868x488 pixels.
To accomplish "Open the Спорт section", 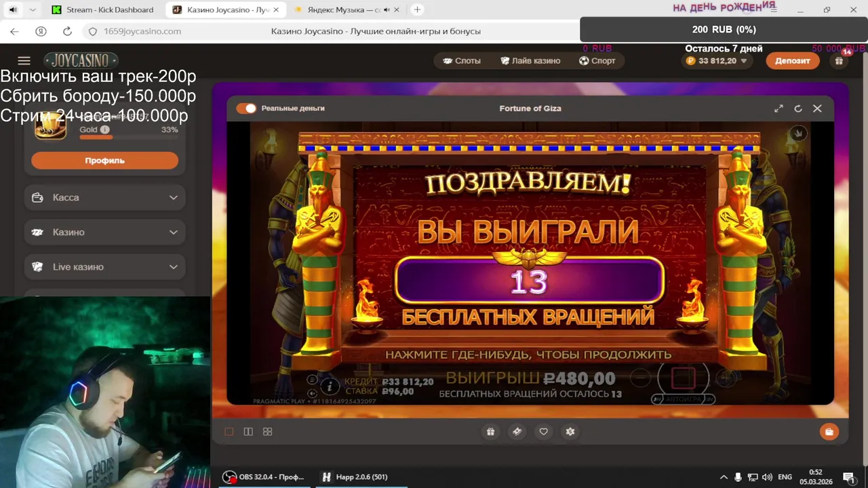I will (x=597, y=60).
